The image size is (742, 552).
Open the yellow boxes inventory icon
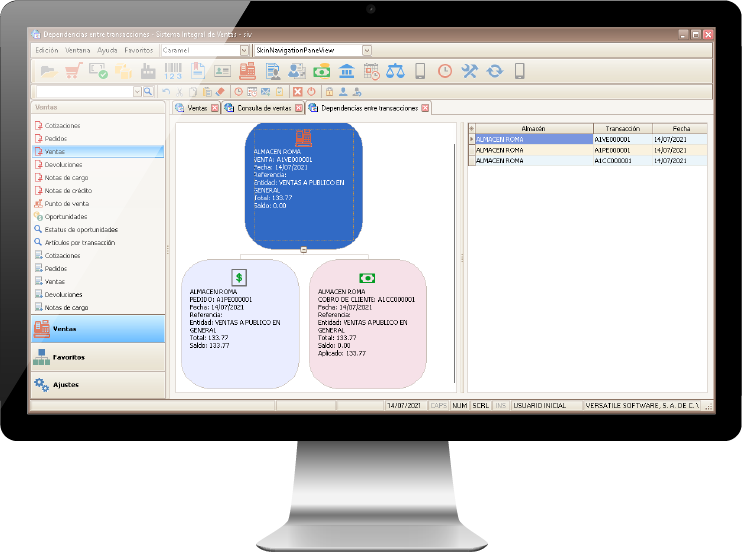coord(123,71)
